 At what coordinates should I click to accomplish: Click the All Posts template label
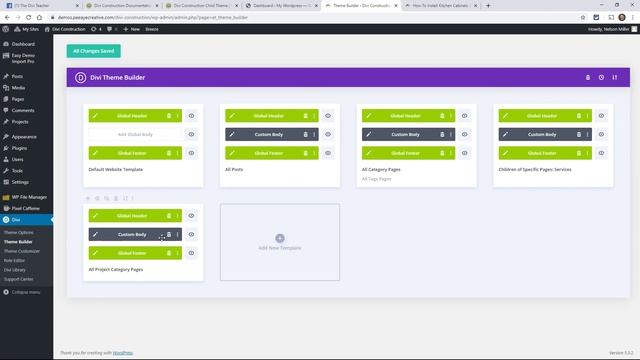(x=234, y=169)
